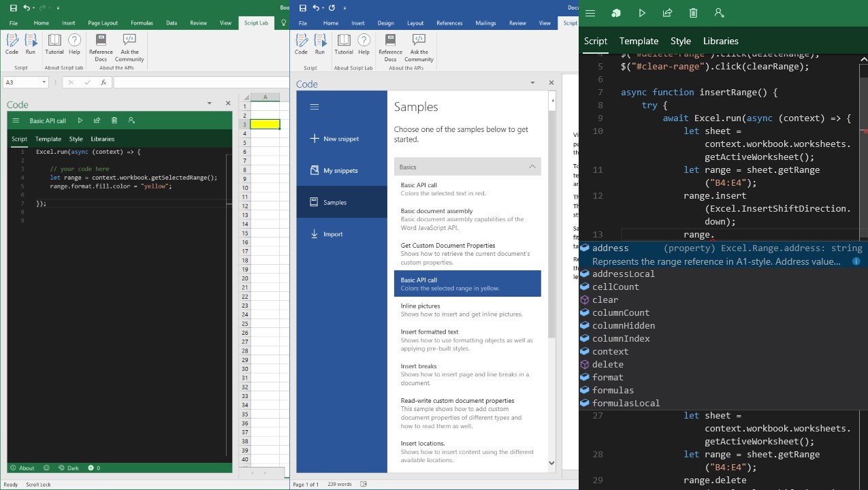Click the Run play icon in dark editor toolbar
Image resolution: width=868 pixels, height=490 pixels.
[x=642, y=13]
